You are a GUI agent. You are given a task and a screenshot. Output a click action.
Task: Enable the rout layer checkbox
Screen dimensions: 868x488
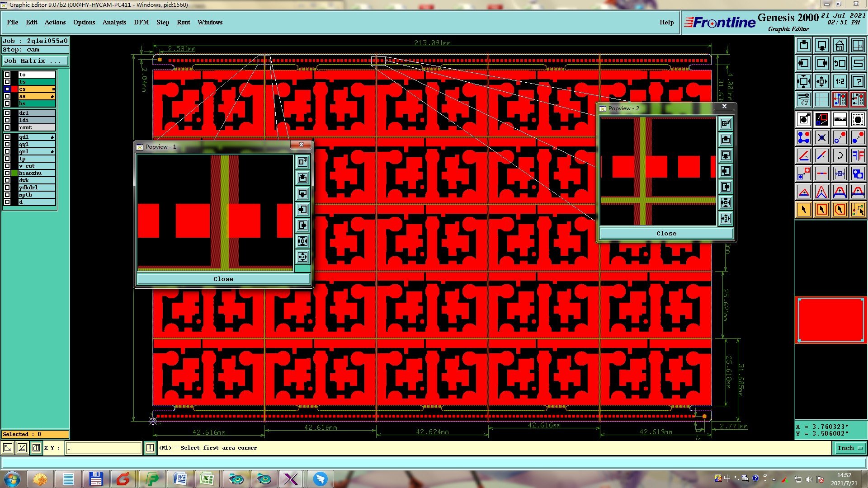[x=7, y=127]
